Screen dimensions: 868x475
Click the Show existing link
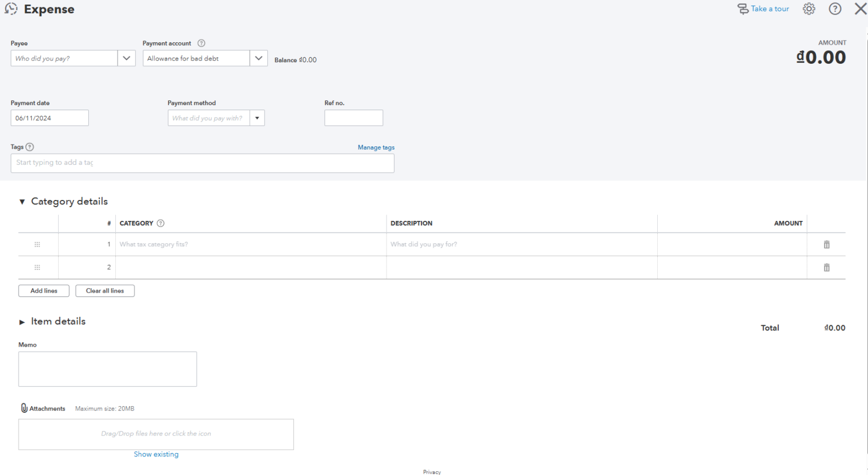156,454
